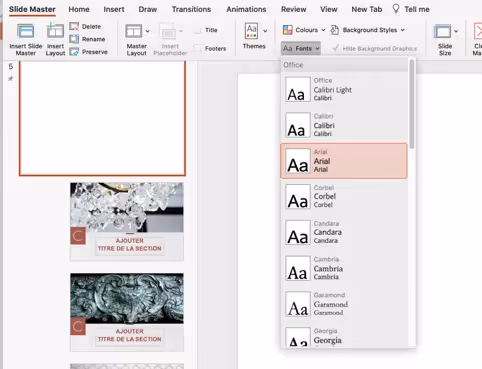The height and width of the screenshot is (369, 482).
Task: Click the Cambria font preview Aa tile
Action: coord(298,268)
